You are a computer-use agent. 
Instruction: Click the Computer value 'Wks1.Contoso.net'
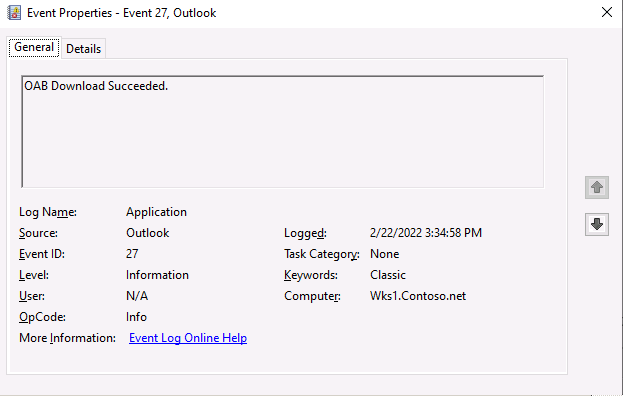click(x=418, y=296)
